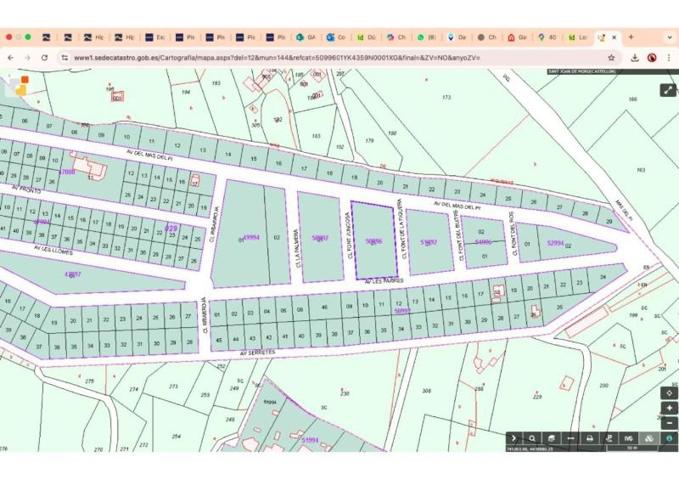Open the map layers tool
679x480 pixels.
tap(551, 438)
